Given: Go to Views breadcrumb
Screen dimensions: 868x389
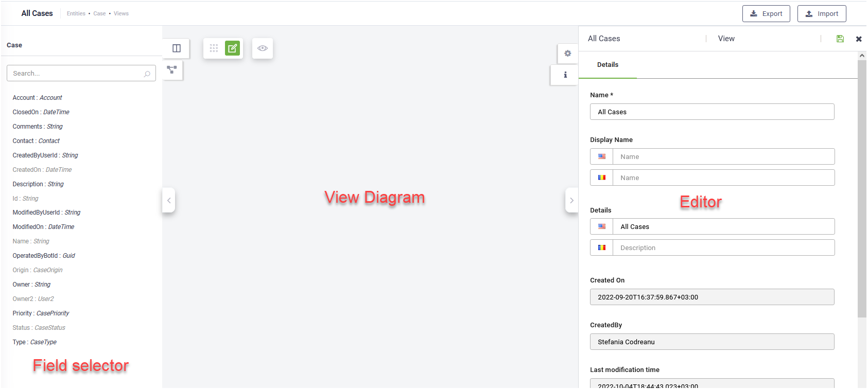Looking at the screenshot, I should 121,14.
